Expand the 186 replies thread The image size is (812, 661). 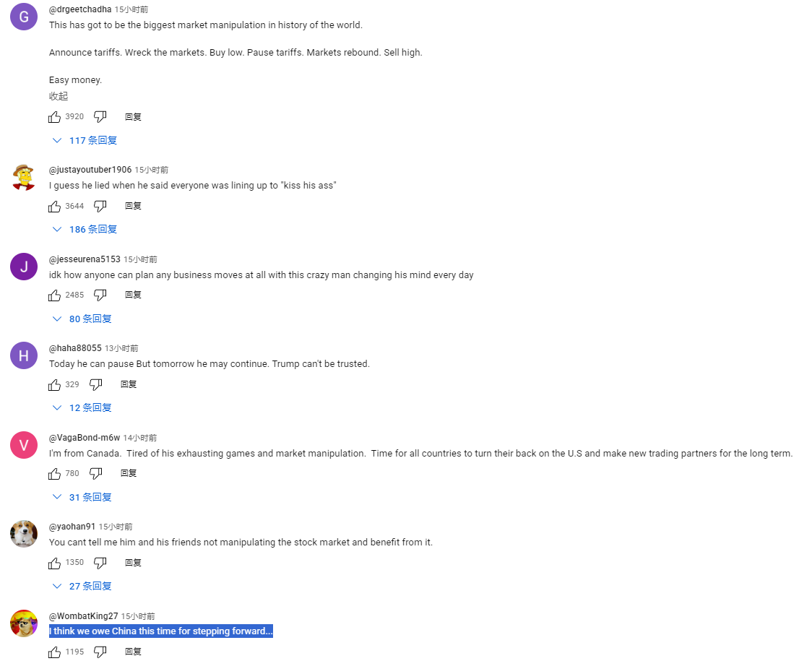(x=85, y=230)
